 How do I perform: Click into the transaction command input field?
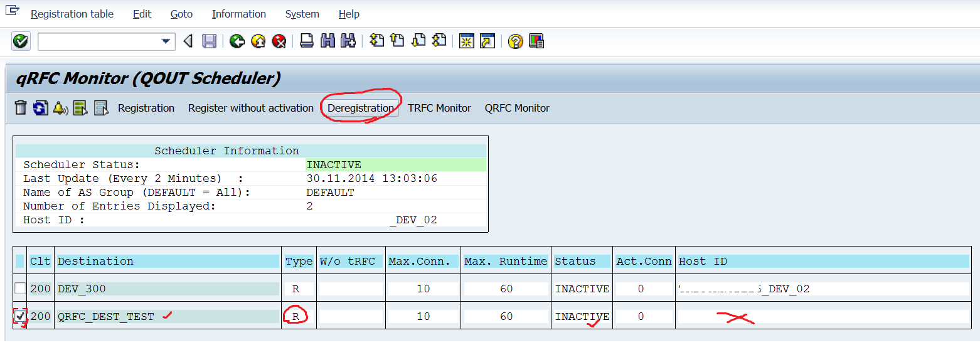[97, 41]
